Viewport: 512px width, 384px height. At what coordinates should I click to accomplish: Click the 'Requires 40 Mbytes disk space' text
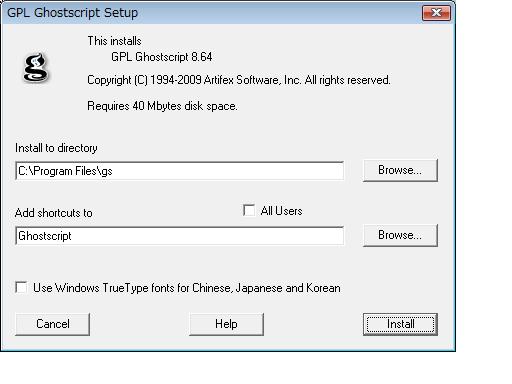coord(162,106)
